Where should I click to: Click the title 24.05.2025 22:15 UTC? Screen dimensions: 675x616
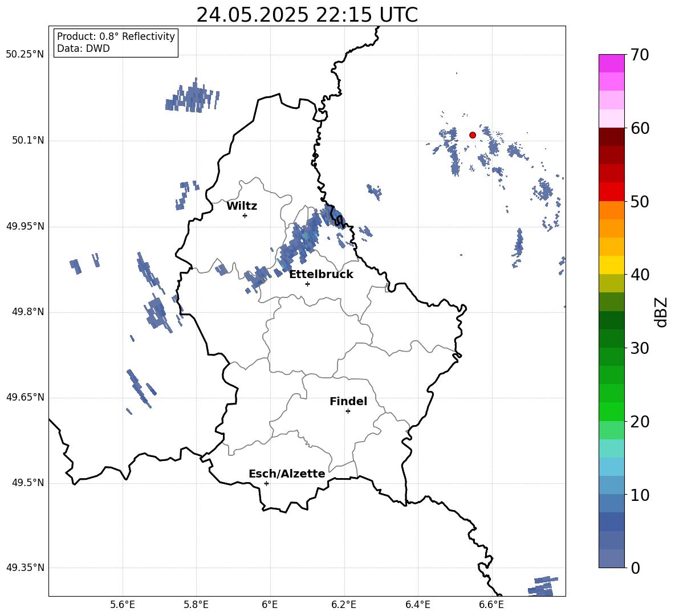[x=307, y=15]
